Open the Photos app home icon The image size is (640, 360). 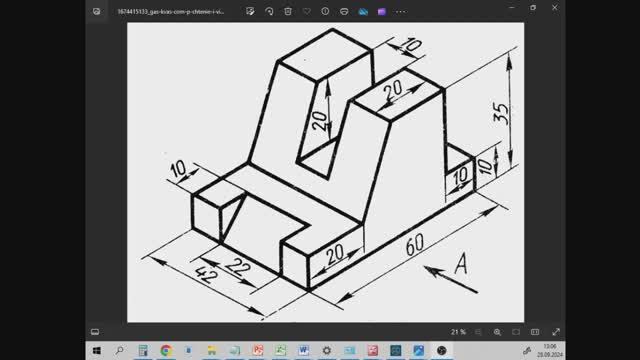coord(96,11)
